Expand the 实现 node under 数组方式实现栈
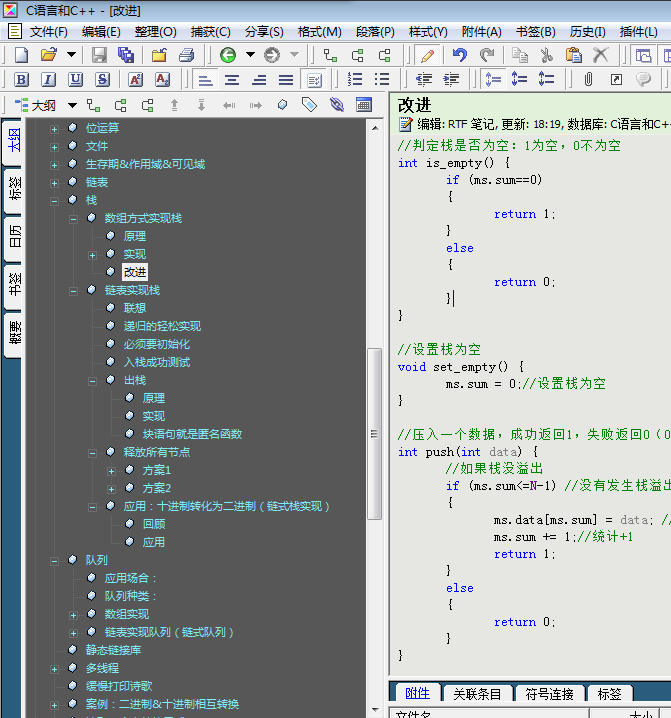The height and width of the screenshot is (718, 671). point(92,255)
